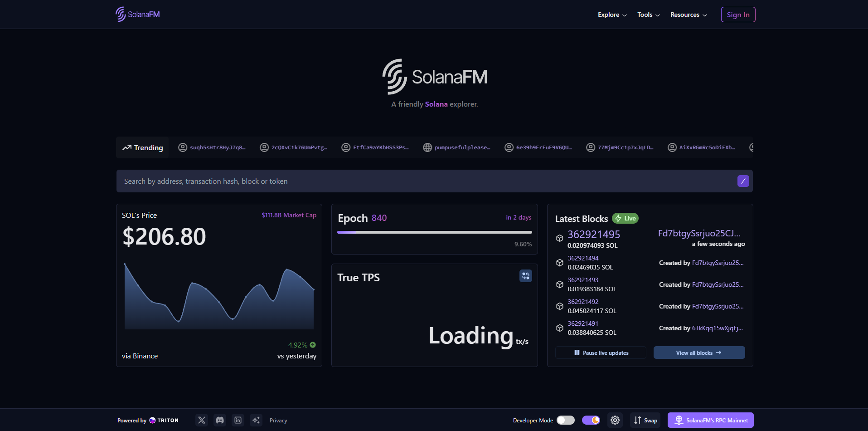Expand the Tools dropdown menu

[648, 15]
